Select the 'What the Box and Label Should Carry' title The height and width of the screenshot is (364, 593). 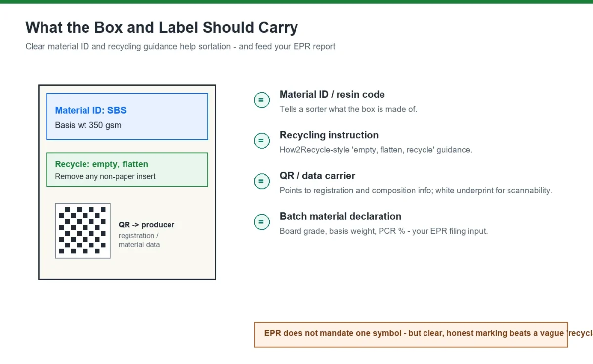pos(162,27)
